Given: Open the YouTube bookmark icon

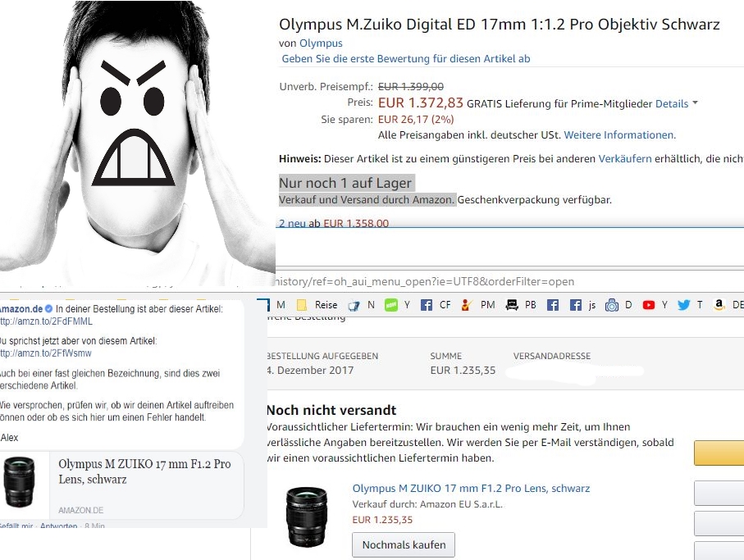Looking at the screenshot, I should tap(649, 305).
